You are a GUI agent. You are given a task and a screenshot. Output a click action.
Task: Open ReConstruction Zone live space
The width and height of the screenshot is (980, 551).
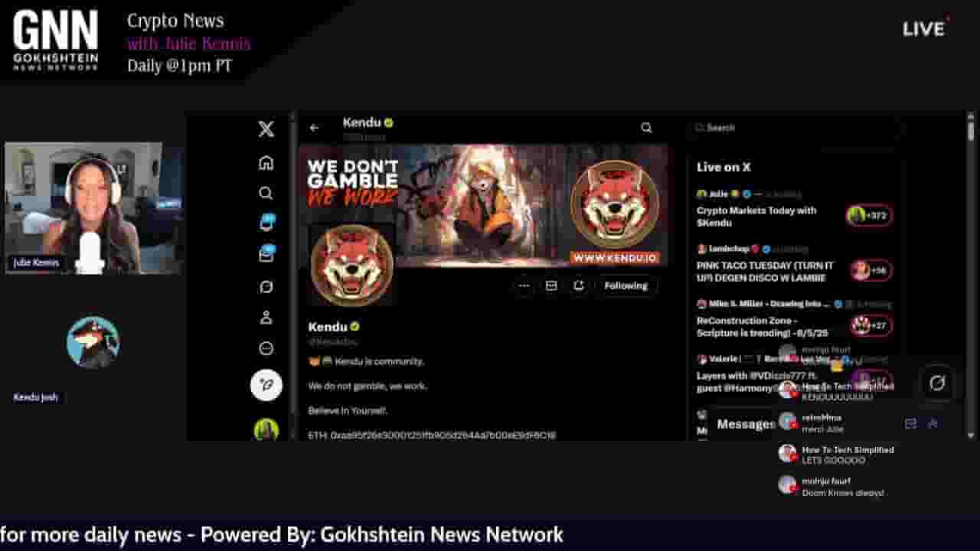(x=762, y=327)
